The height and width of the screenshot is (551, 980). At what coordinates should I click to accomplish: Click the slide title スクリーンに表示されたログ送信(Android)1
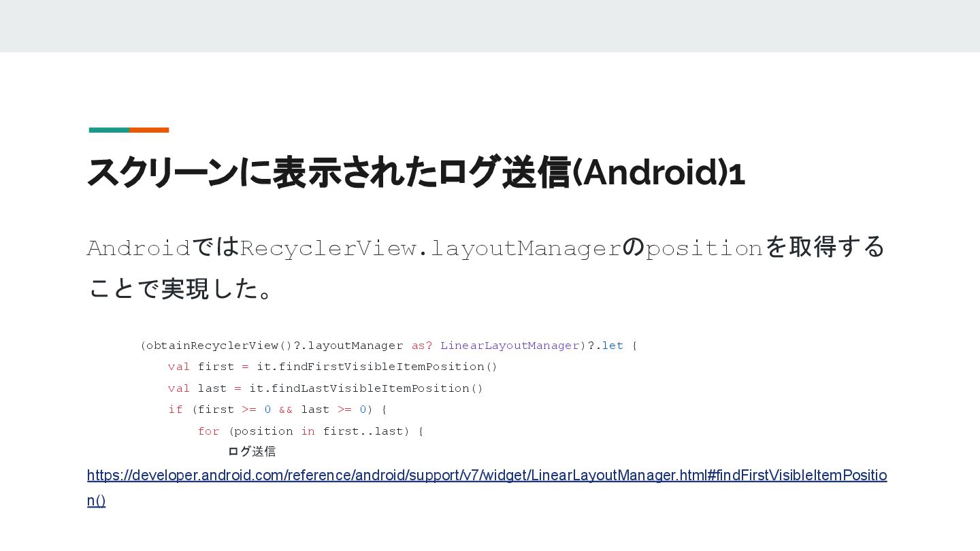pyautogui.click(x=416, y=173)
